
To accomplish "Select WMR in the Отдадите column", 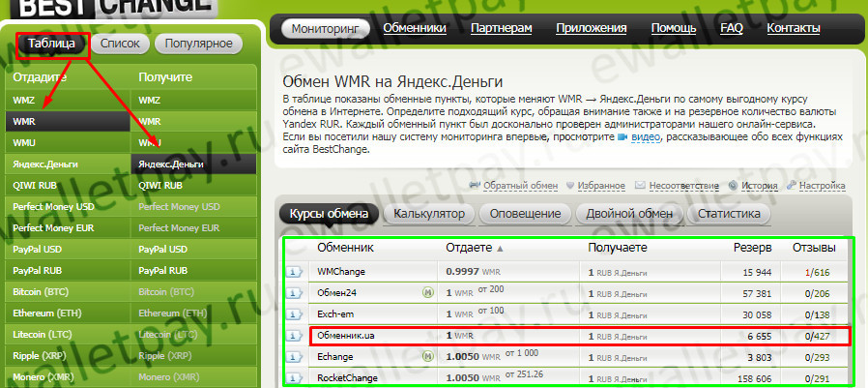I will tap(68, 121).
